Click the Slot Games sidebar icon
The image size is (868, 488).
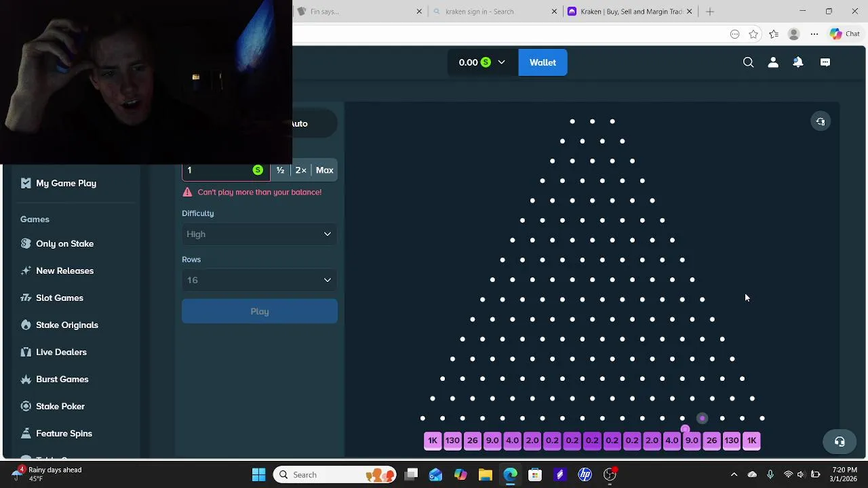point(26,298)
